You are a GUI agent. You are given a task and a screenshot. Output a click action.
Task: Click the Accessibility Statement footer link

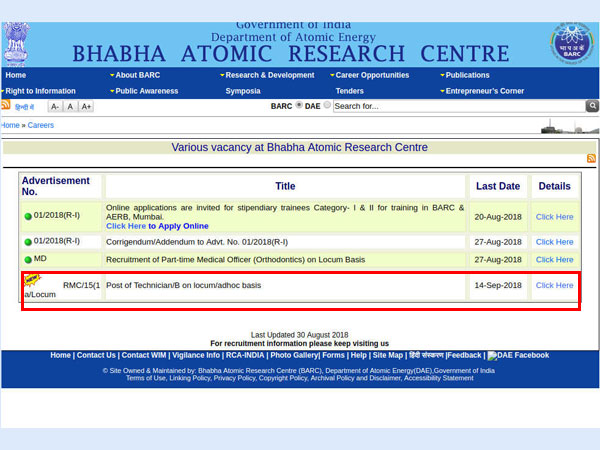click(439, 378)
